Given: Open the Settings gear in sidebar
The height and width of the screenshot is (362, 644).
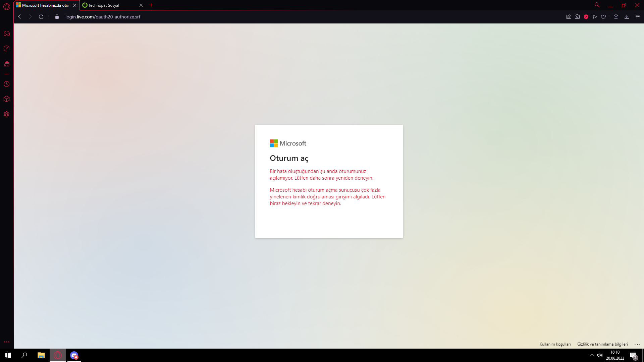Looking at the screenshot, I should (x=7, y=114).
